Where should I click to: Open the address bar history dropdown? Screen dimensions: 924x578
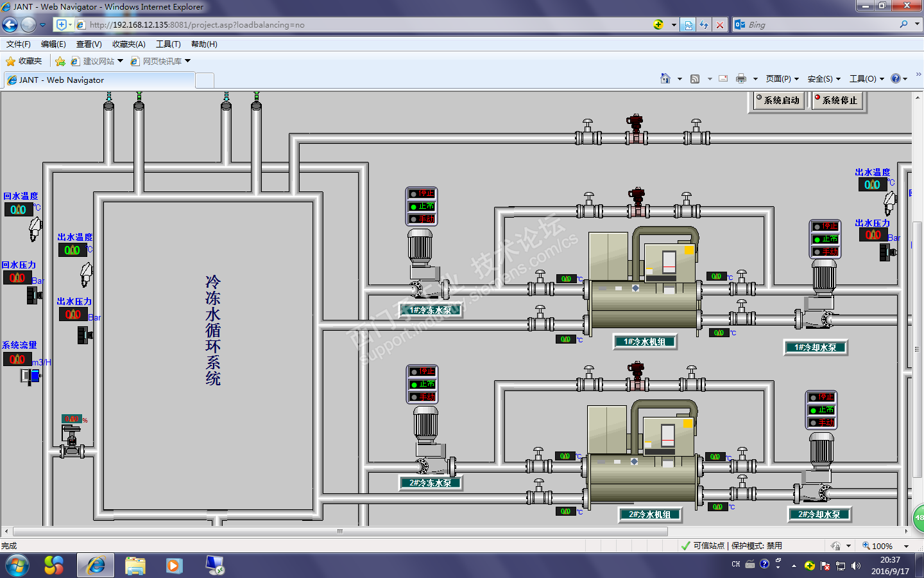674,25
